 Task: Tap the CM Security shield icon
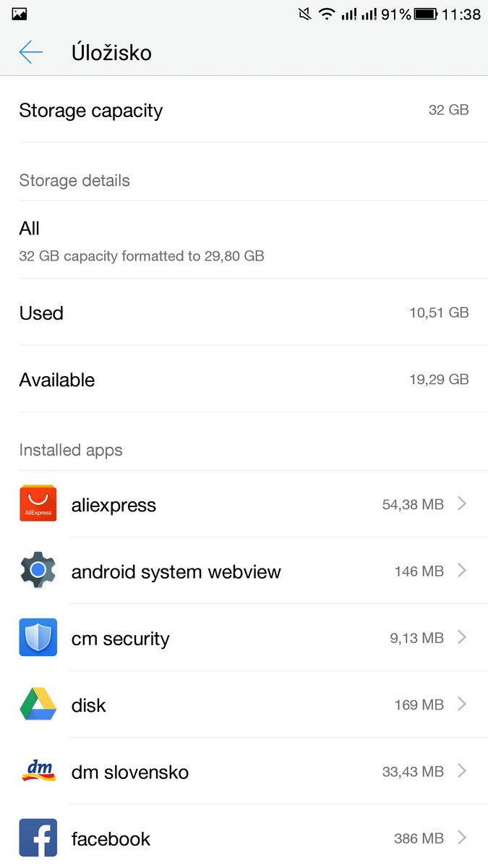coord(38,638)
